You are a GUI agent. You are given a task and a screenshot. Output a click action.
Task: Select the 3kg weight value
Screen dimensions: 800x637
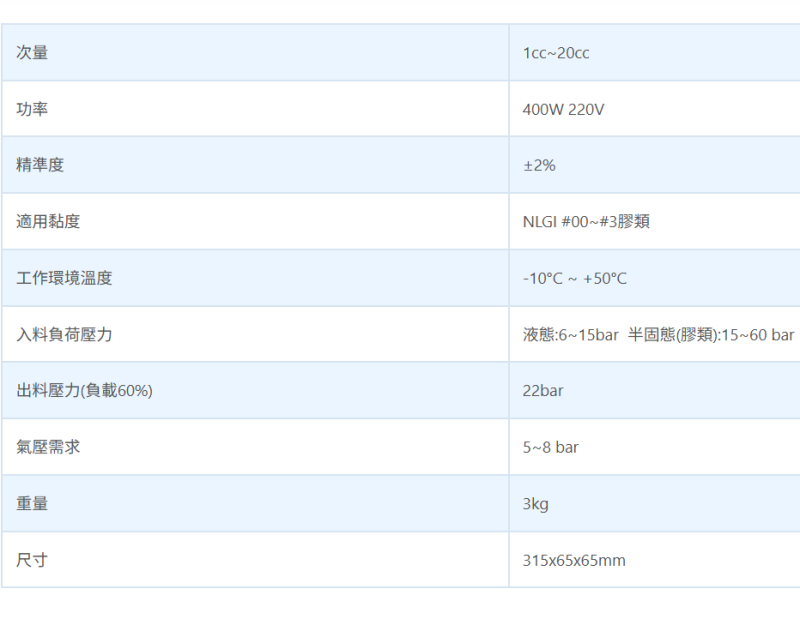click(x=536, y=504)
